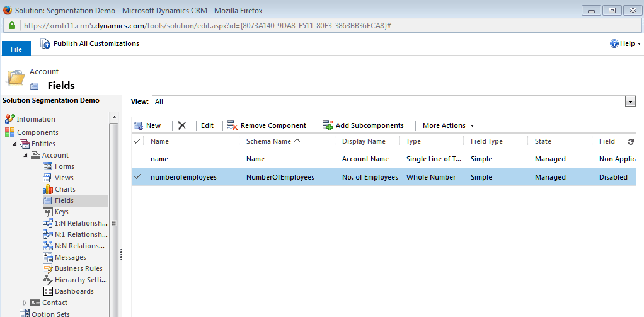Click the 'Account Name' display name cell
Viewport: 644px width, 317px height.
[365, 159]
